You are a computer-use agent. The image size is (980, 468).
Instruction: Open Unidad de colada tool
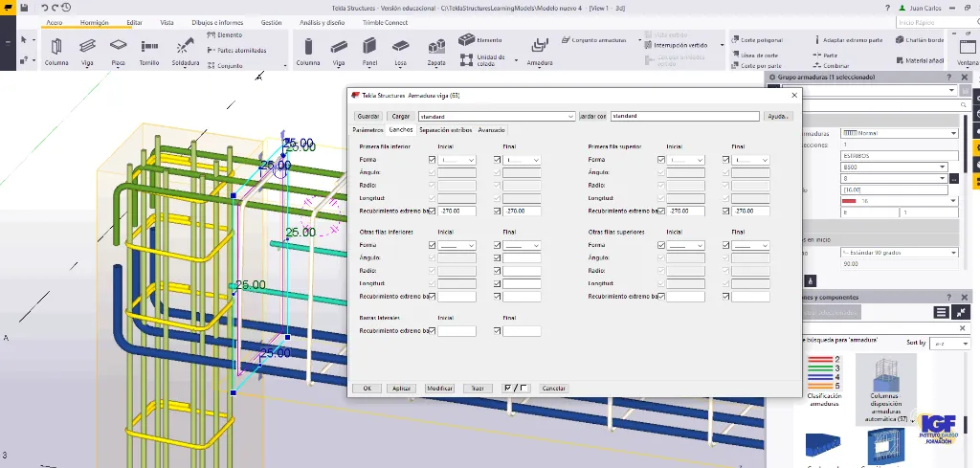click(482, 60)
